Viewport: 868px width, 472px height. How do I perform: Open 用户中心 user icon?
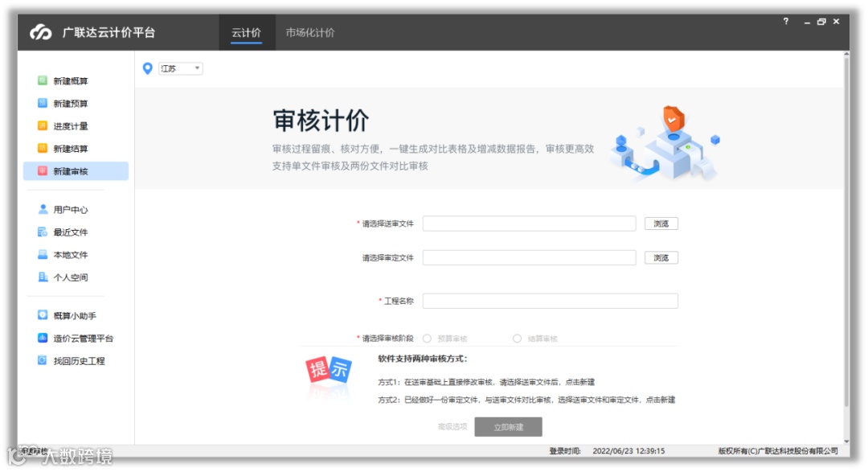42,209
